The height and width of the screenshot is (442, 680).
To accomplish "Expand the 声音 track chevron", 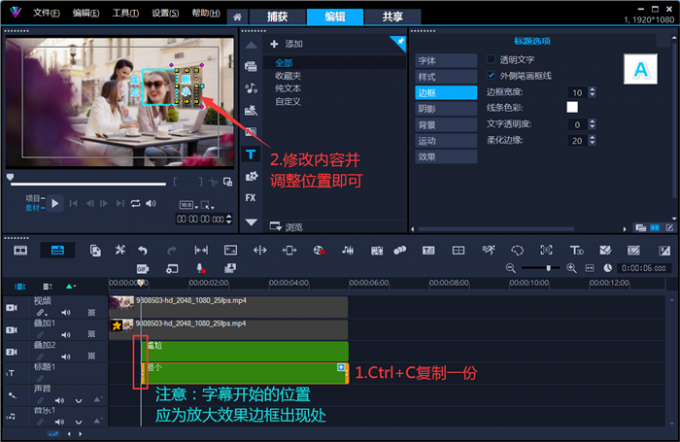I will [x=78, y=401].
